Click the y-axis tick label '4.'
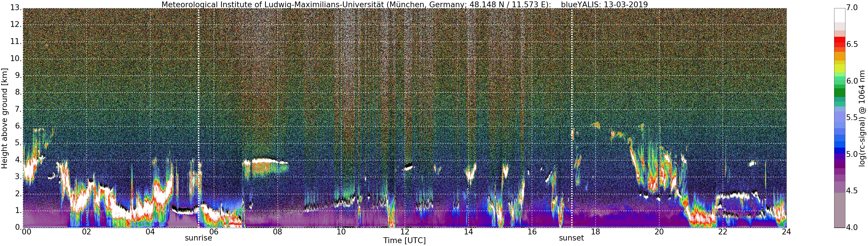 19,160
